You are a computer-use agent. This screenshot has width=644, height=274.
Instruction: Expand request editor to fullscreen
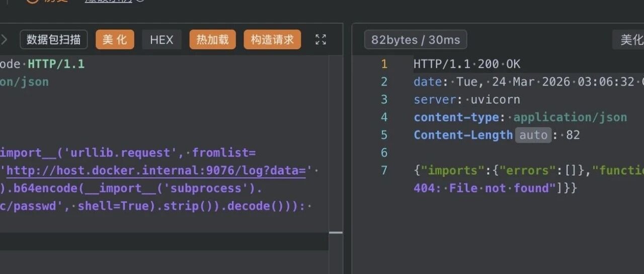320,40
